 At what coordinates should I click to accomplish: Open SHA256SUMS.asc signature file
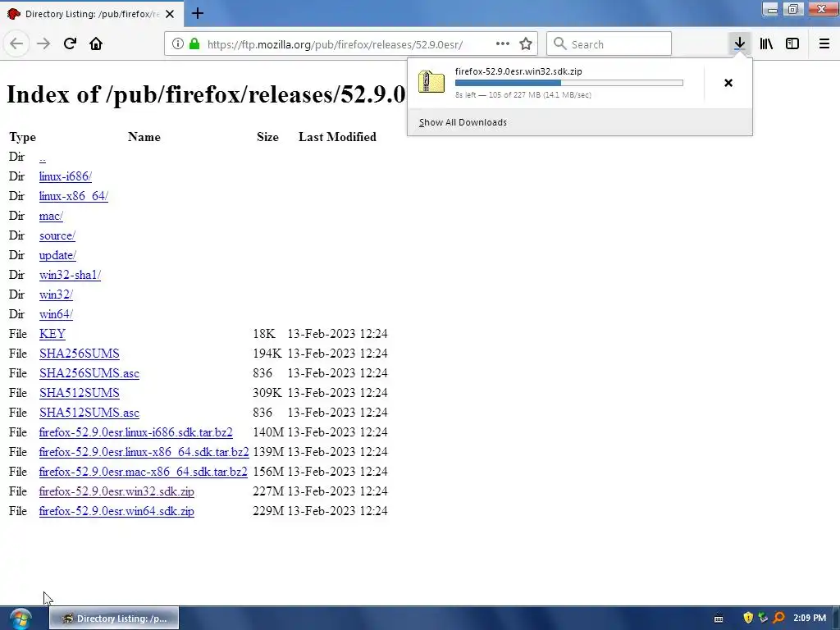click(x=89, y=373)
